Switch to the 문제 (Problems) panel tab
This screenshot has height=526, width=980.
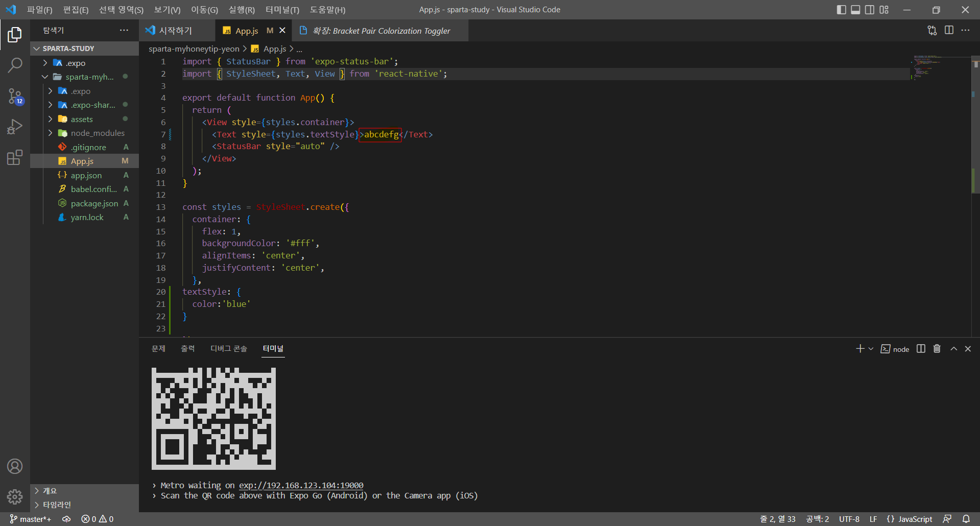point(158,348)
